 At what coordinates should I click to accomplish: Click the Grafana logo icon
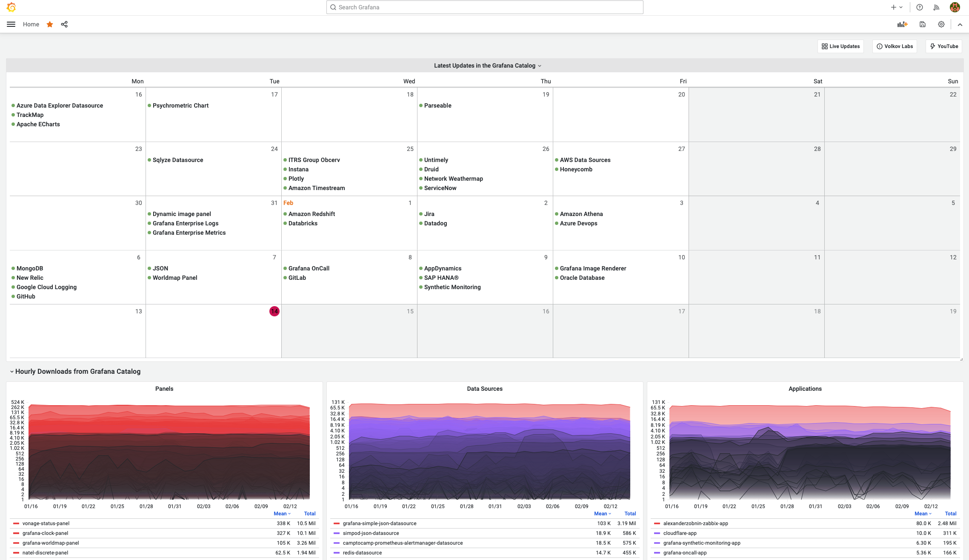11,7
